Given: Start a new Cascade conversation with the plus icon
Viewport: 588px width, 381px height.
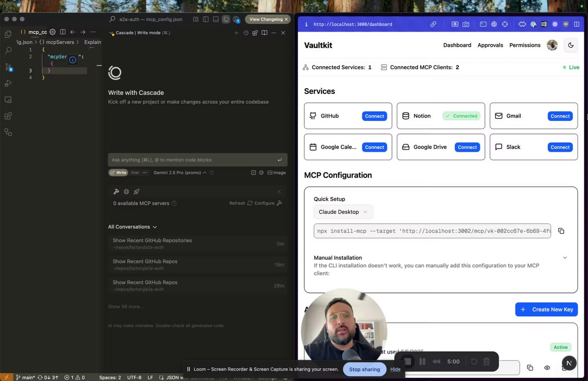Looking at the screenshot, I should click(x=236, y=33).
